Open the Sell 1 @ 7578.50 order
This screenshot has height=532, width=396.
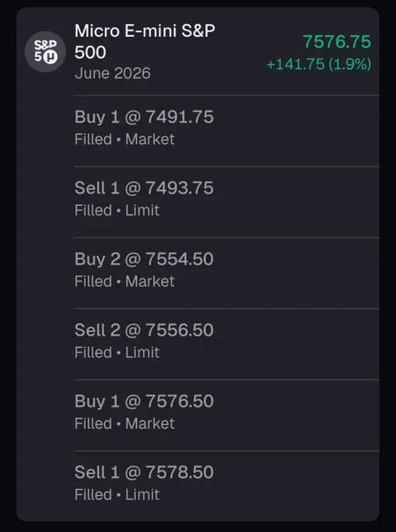[x=227, y=486]
